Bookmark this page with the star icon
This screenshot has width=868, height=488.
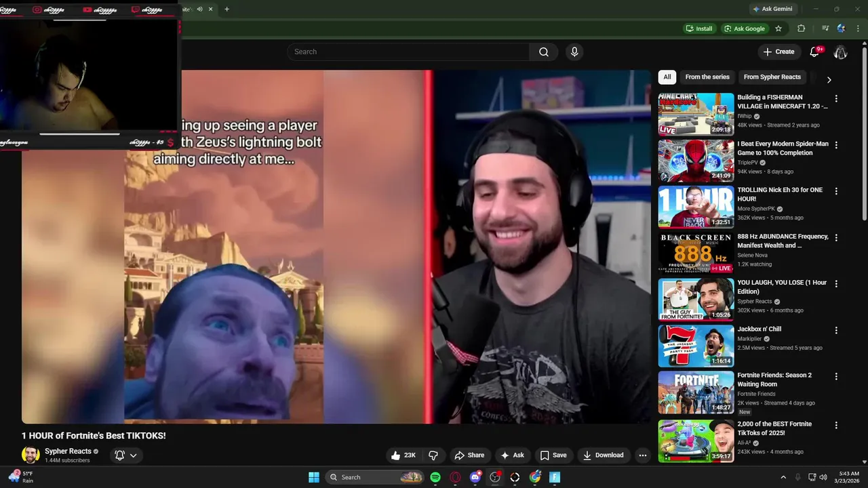[x=778, y=28]
